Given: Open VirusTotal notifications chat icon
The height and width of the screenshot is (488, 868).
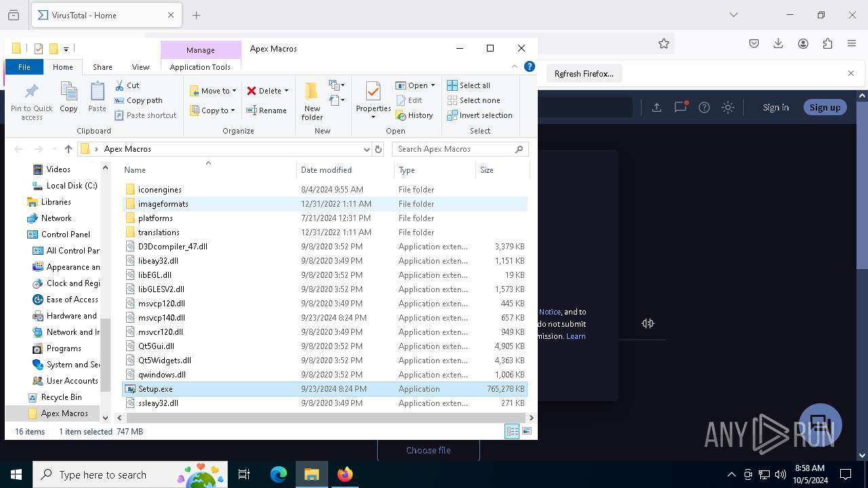Looking at the screenshot, I should point(681,107).
